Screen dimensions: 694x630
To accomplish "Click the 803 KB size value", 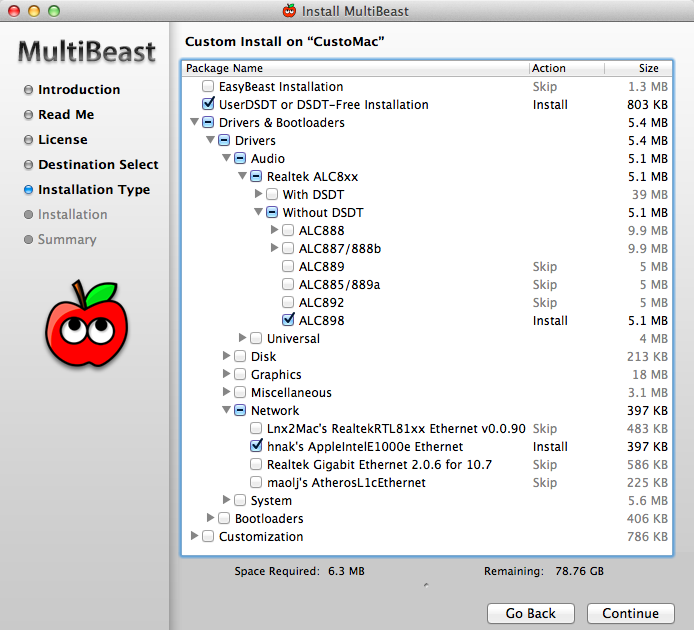I will (x=647, y=104).
